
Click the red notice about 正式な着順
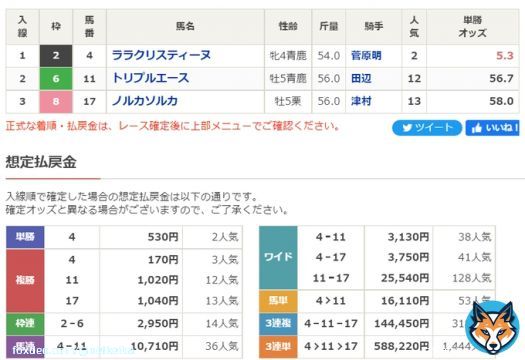pyautogui.click(x=173, y=126)
